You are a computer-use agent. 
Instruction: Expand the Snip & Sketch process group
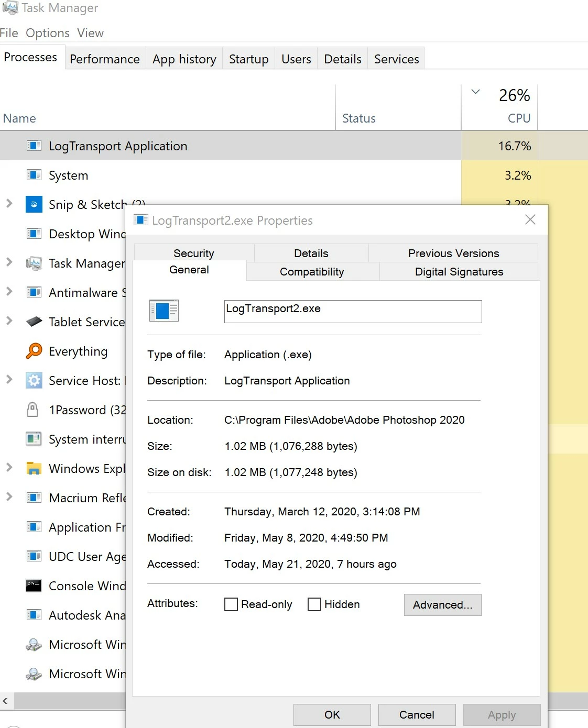9,203
